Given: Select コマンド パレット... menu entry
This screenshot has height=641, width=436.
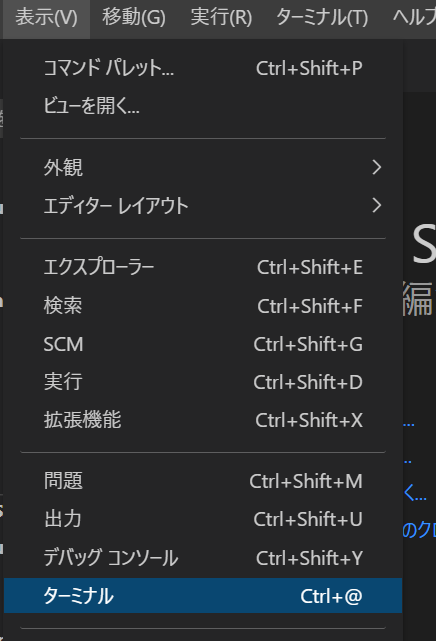Looking at the screenshot, I should [x=203, y=68].
